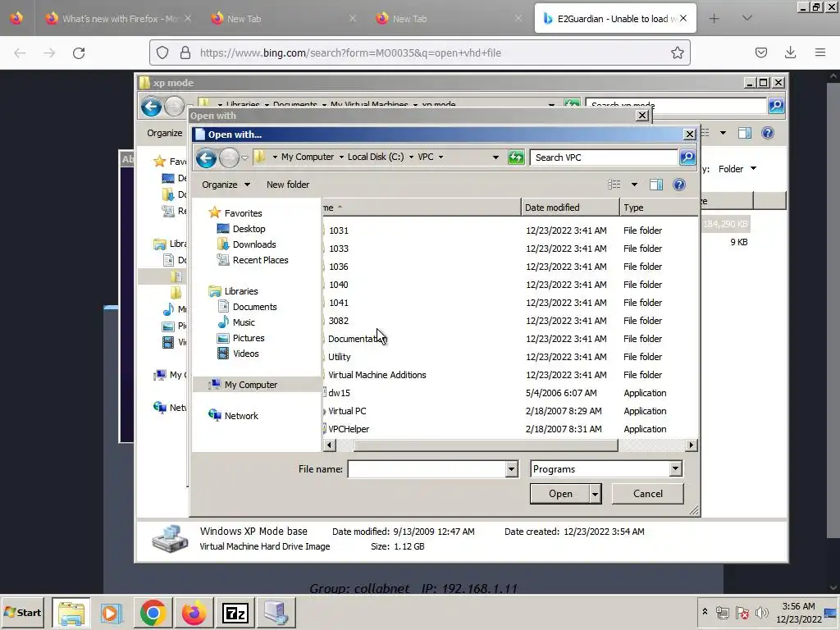Click the File name input field
Screen dimensions: 840x630
pyautogui.click(x=427, y=469)
